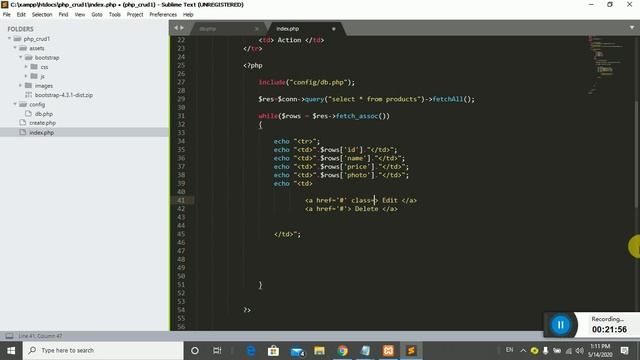Viewport: 640px width, 360px height.
Task: Expand the css folder
Action: 26,67
